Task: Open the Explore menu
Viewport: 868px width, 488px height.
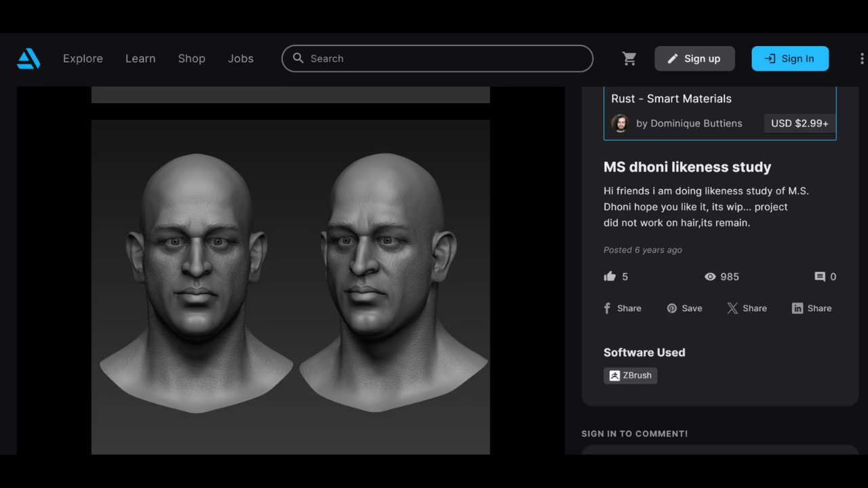Action: click(83, 59)
